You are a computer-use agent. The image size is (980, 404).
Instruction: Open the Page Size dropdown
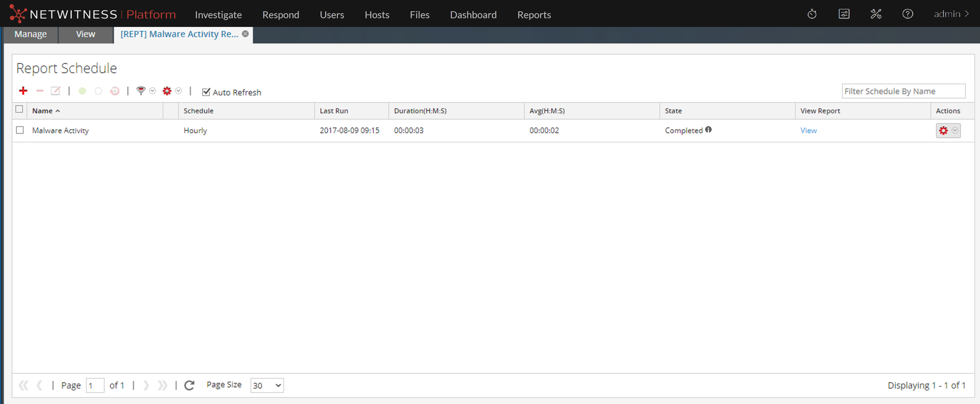(x=267, y=385)
